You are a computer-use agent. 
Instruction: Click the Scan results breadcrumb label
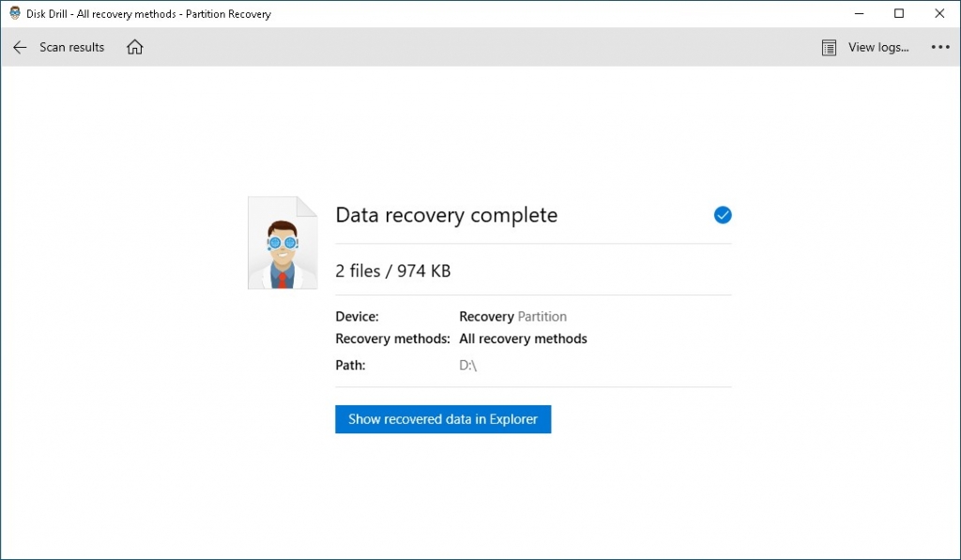[x=71, y=47]
